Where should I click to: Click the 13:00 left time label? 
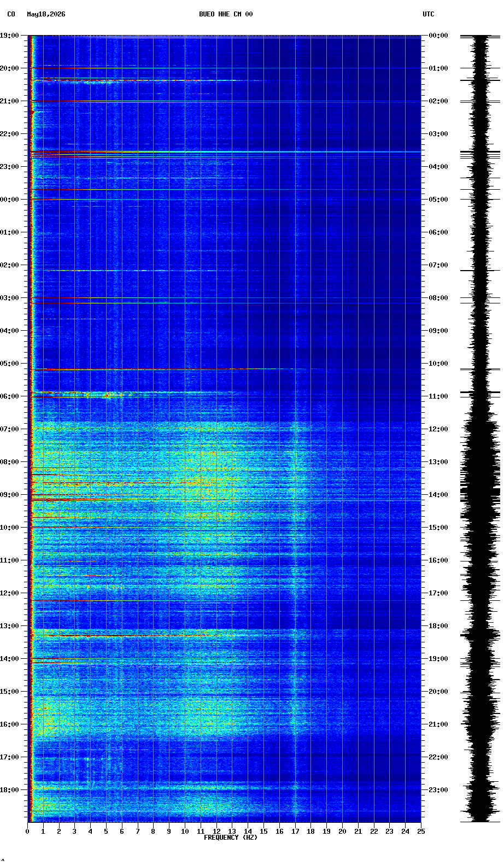[9, 626]
